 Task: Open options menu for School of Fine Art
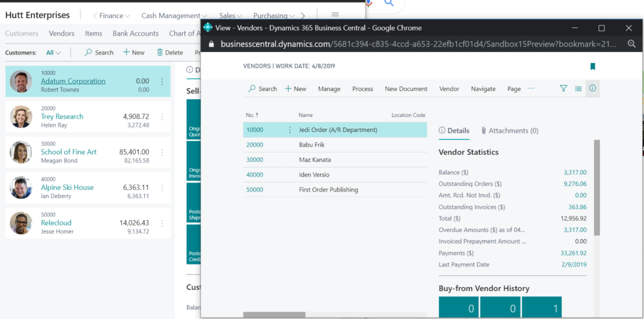coord(162,152)
